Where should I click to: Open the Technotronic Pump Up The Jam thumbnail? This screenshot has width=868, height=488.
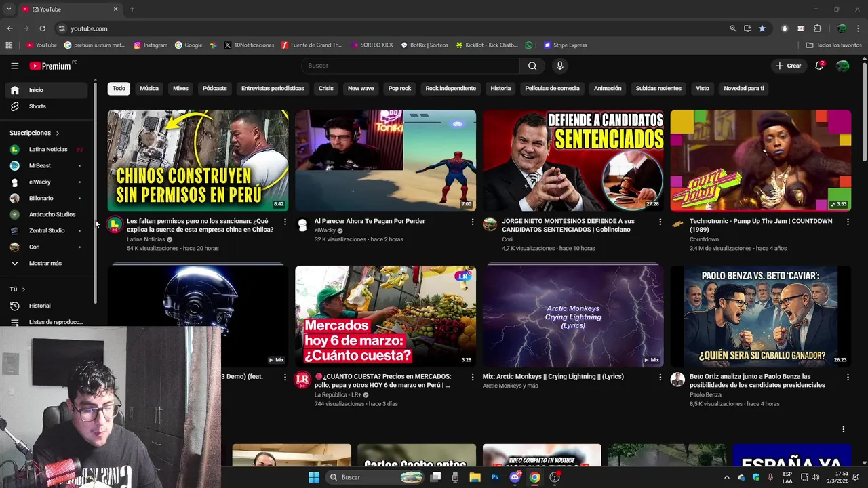[760, 161]
